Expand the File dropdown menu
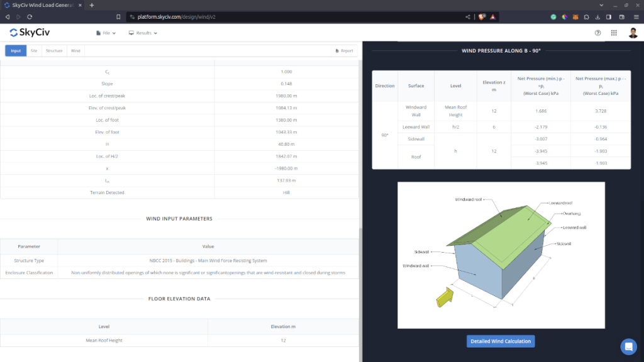 (106, 33)
